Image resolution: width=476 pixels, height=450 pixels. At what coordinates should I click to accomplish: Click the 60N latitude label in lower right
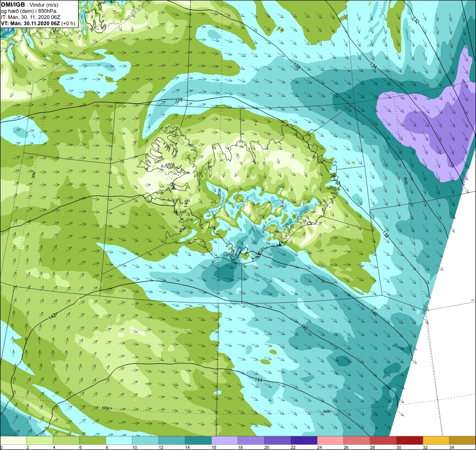327,411
